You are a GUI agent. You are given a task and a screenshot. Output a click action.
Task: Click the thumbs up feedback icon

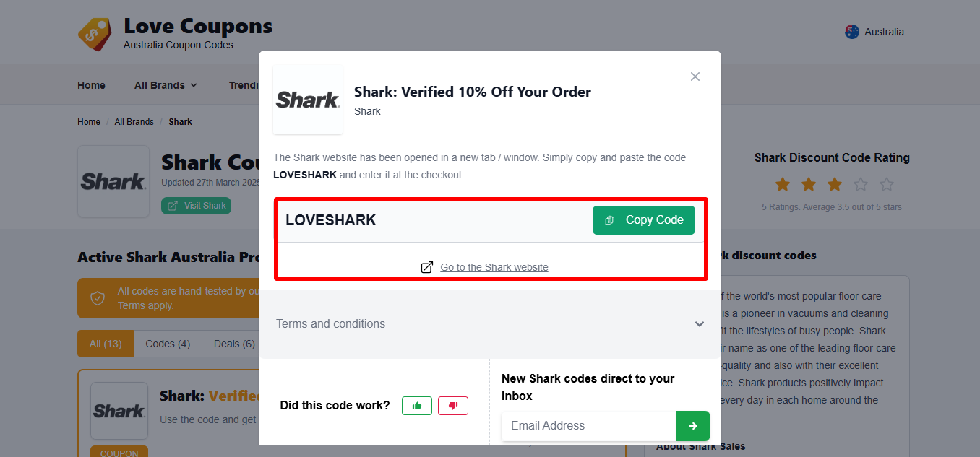(x=417, y=405)
